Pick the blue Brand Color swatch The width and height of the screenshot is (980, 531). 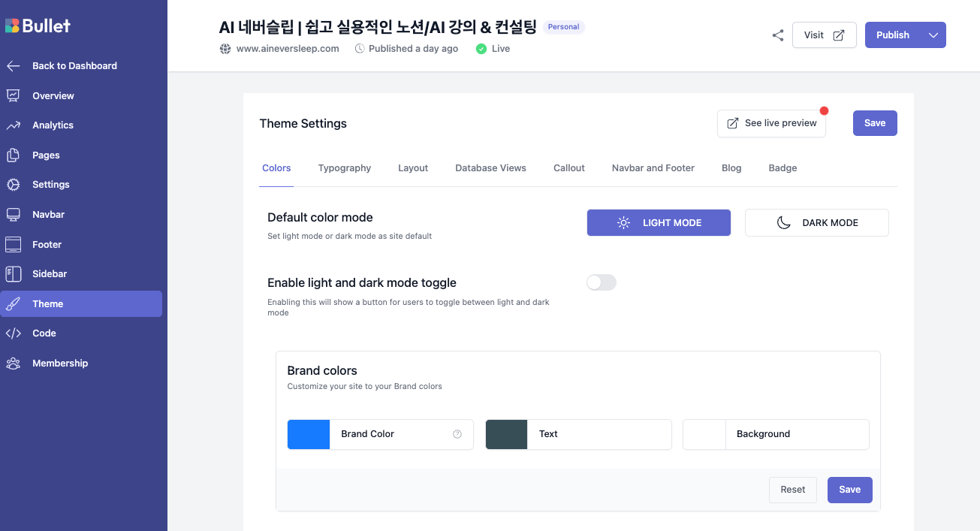tap(309, 434)
